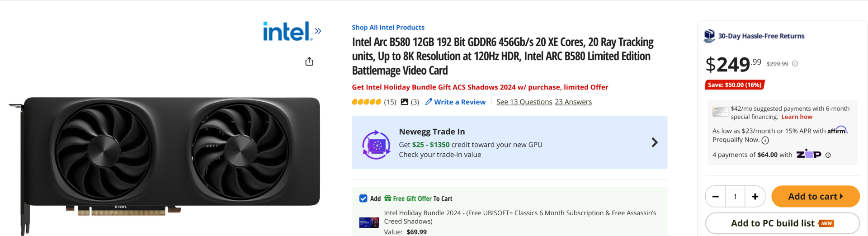Click the Newegg Trade In icon

click(376, 145)
